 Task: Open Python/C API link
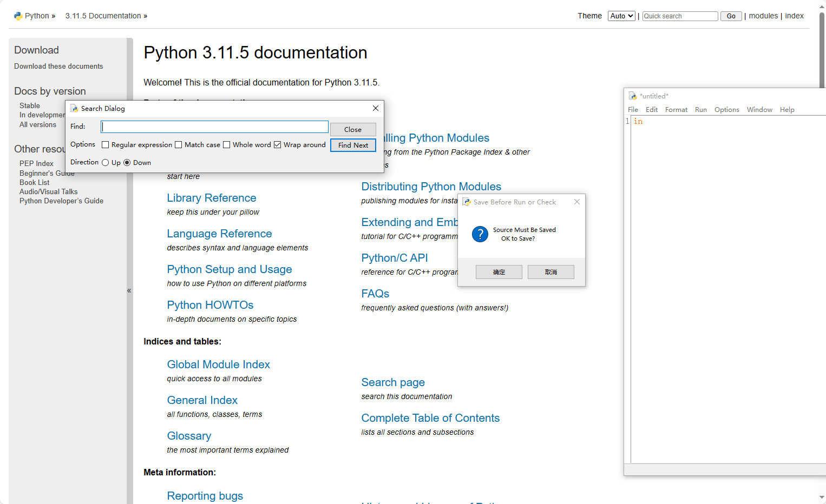point(395,258)
